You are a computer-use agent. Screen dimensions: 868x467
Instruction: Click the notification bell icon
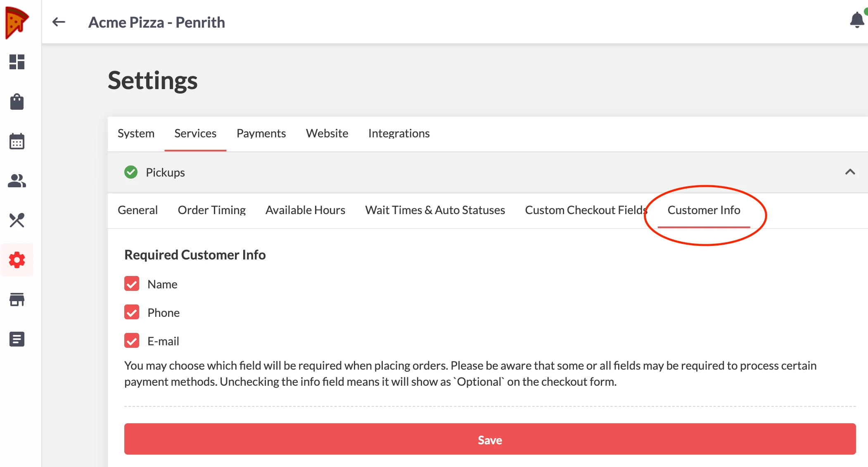tap(857, 20)
